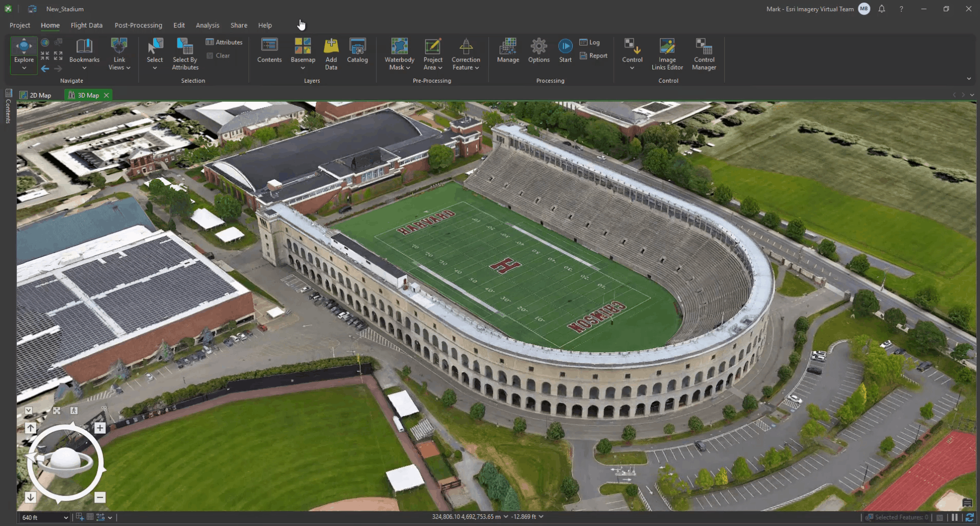980x526 pixels.
Task: Open the elevation units dropdown
Action: [541, 517]
